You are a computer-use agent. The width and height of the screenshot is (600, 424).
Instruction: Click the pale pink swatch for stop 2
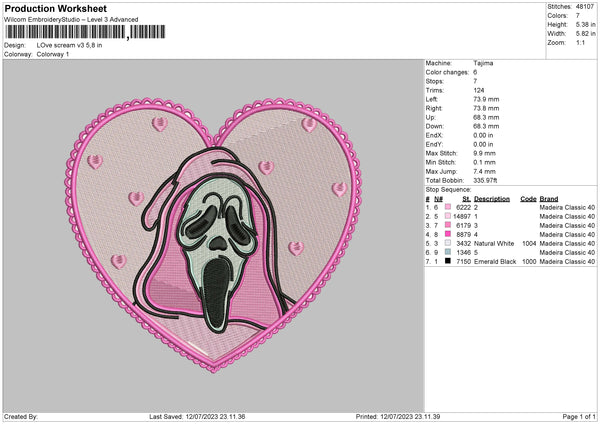click(448, 216)
